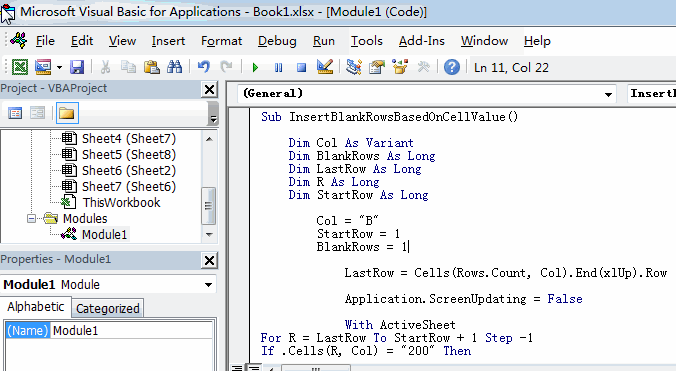
Task: Open the Insert menu
Action: coord(168,41)
